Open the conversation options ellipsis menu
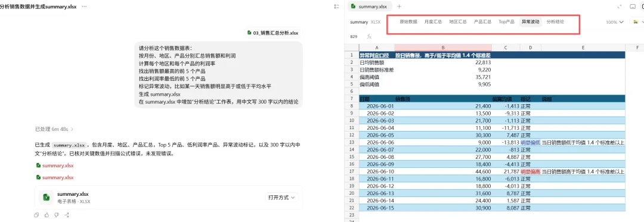Image resolution: width=644 pixels, height=222 pixels. (84, 7)
